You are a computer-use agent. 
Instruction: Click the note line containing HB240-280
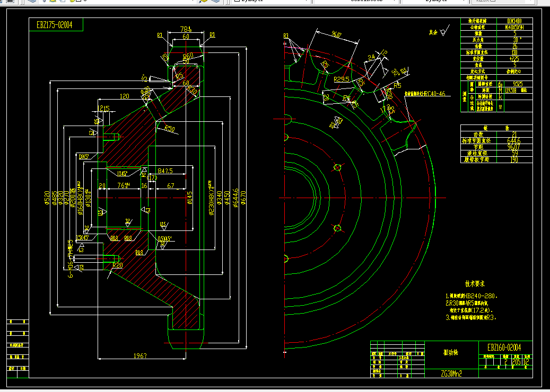coord(472,296)
